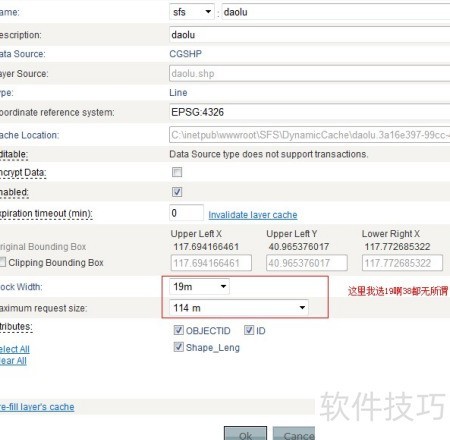Click the Lower Right X clipping field
This screenshot has width=450, height=440.
(402, 263)
